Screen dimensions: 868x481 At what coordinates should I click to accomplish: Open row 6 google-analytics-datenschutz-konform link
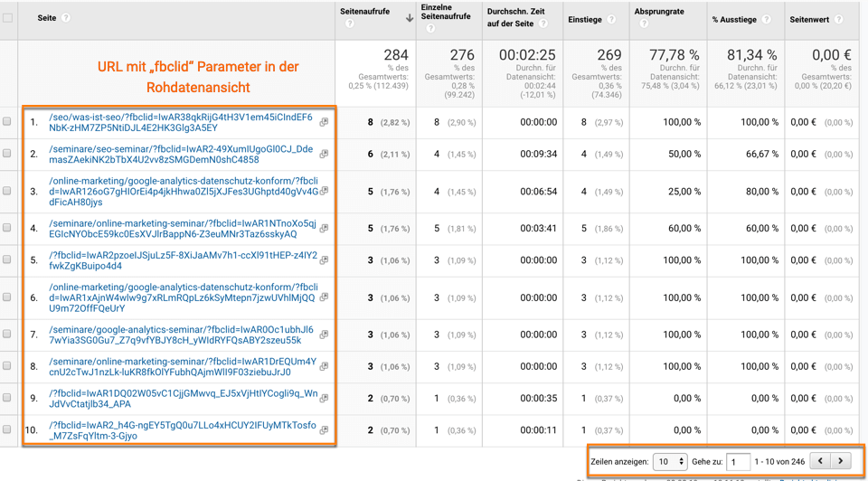pos(184,297)
